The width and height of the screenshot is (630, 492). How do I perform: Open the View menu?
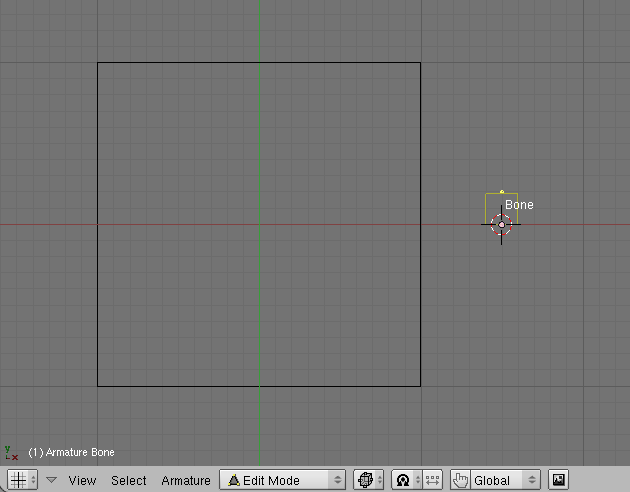pyautogui.click(x=82, y=480)
